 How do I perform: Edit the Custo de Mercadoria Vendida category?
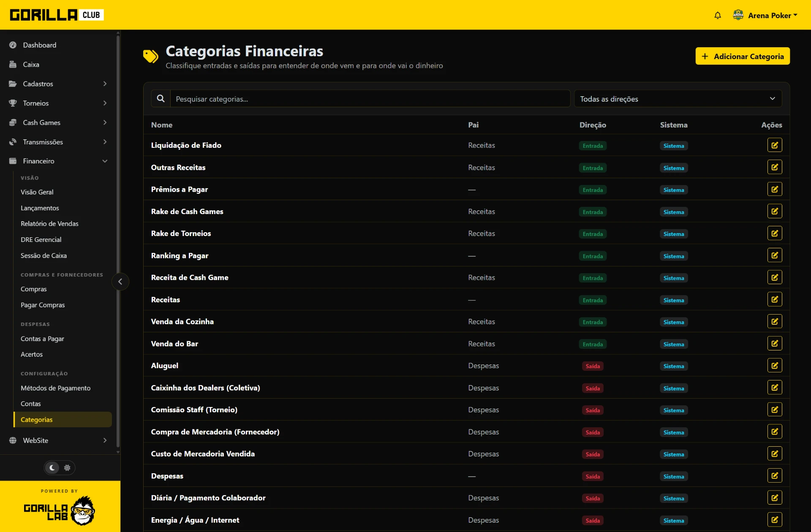pyautogui.click(x=775, y=453)
